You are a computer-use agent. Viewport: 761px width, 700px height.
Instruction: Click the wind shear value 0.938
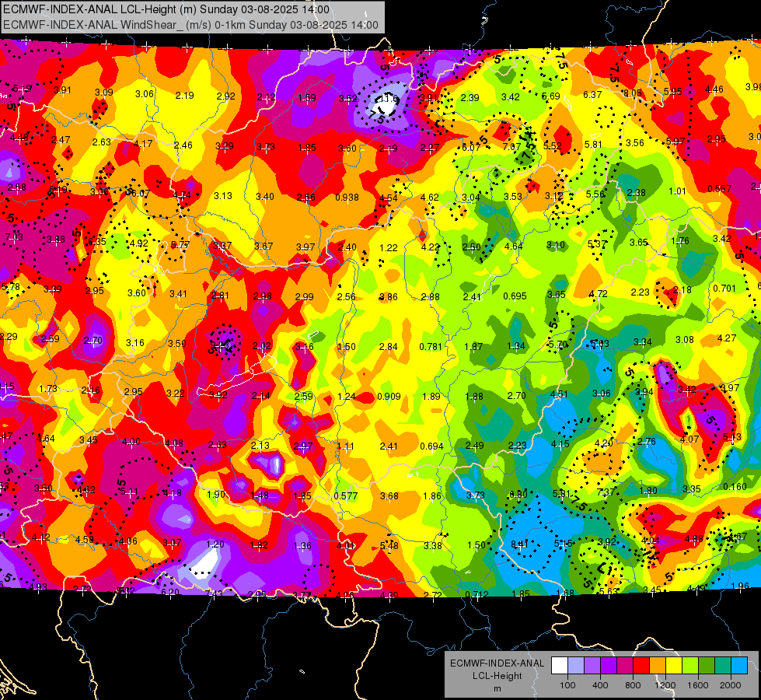pos(347,198)
